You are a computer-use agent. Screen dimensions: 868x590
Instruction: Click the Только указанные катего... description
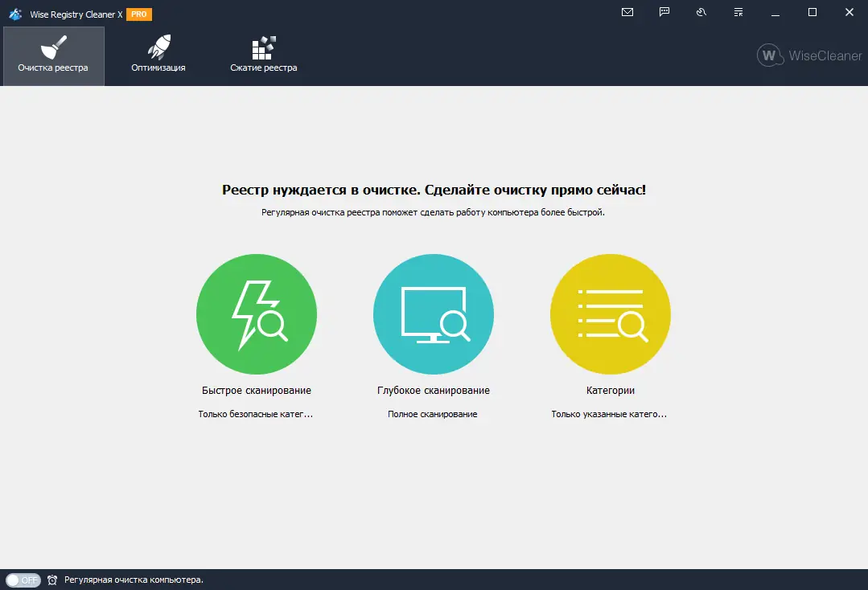(x=609, y=414)
